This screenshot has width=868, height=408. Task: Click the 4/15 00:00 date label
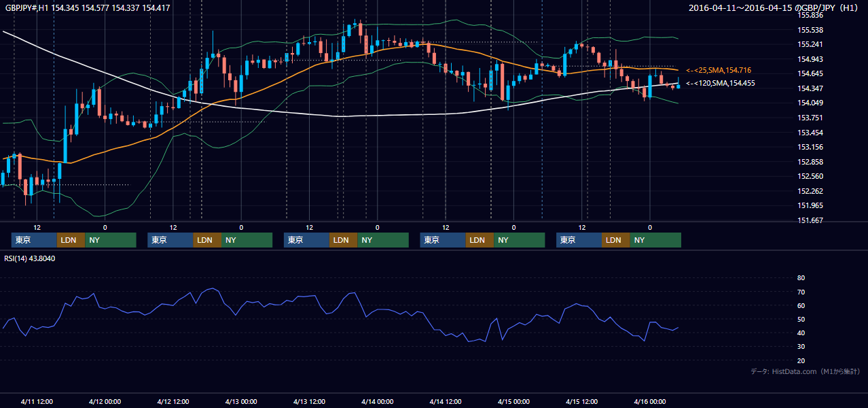(513, 402)
